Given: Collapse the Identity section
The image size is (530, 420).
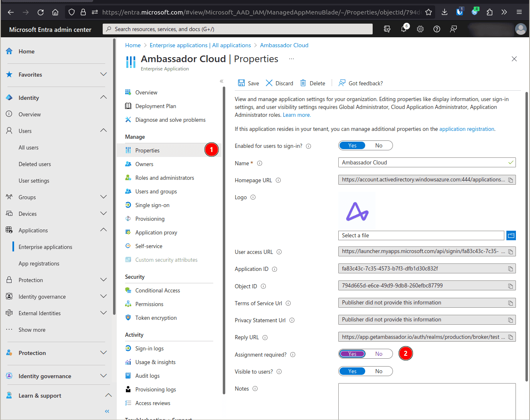Looking at the screenshot, I should tap(104, 97).
